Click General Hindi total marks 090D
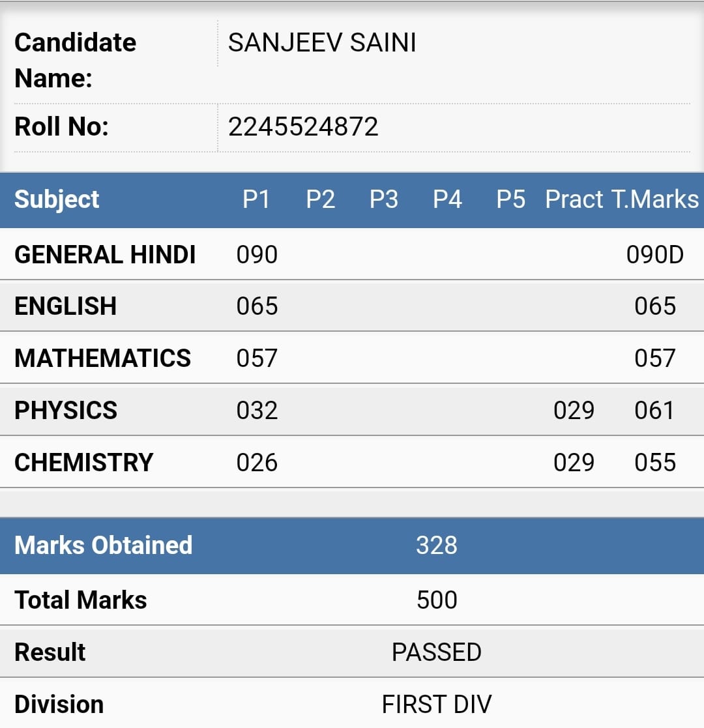The width and height of the screenshot is (704, 728). tap(654, 254)
